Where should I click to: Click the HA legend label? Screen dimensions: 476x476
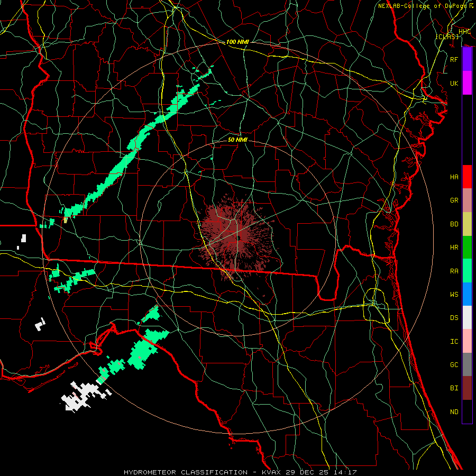pyautogui.click(x=454, y=177)
